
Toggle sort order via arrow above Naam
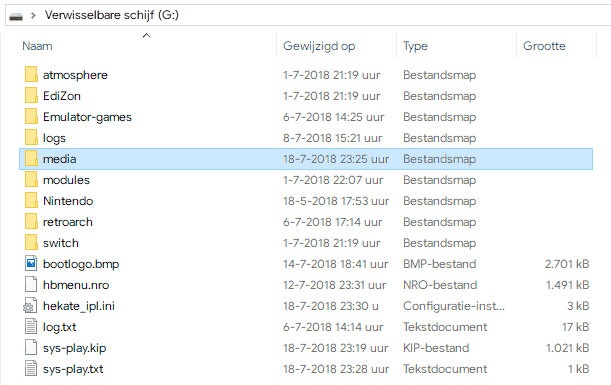point(147,36)
